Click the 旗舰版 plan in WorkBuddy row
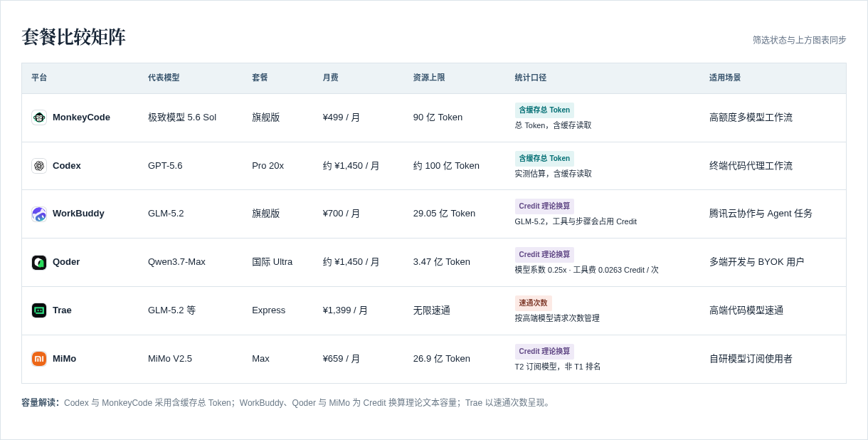Viewport: 868px width, 440px height. tap(266, 214)
